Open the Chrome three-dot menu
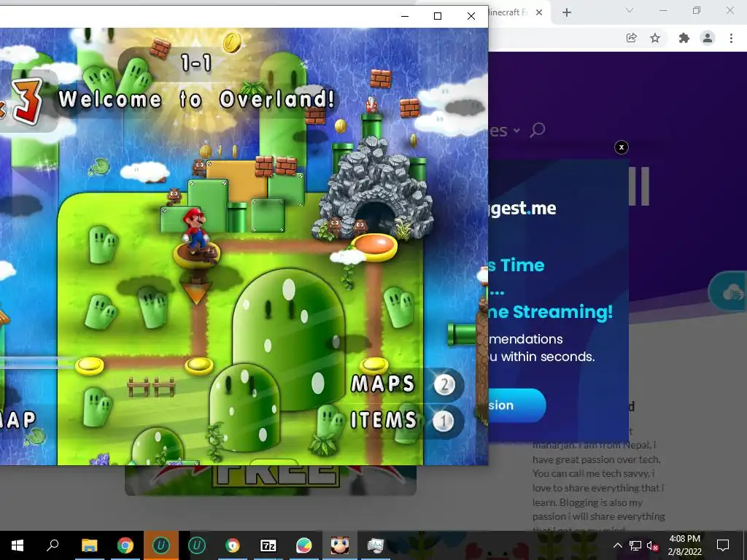Screen dimensions: 747x560 click(x=731, y=38)
